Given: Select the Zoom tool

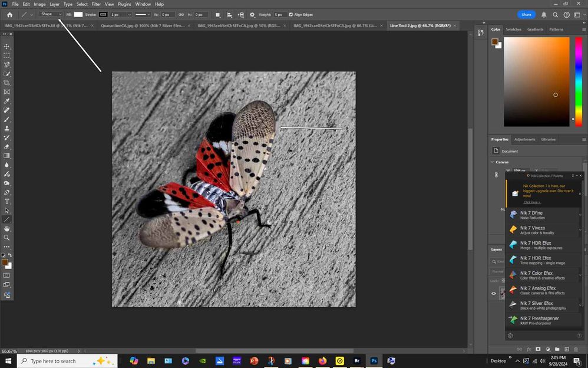Looking at the screenshot, I should pyautogui.click(x=7, y=238).
